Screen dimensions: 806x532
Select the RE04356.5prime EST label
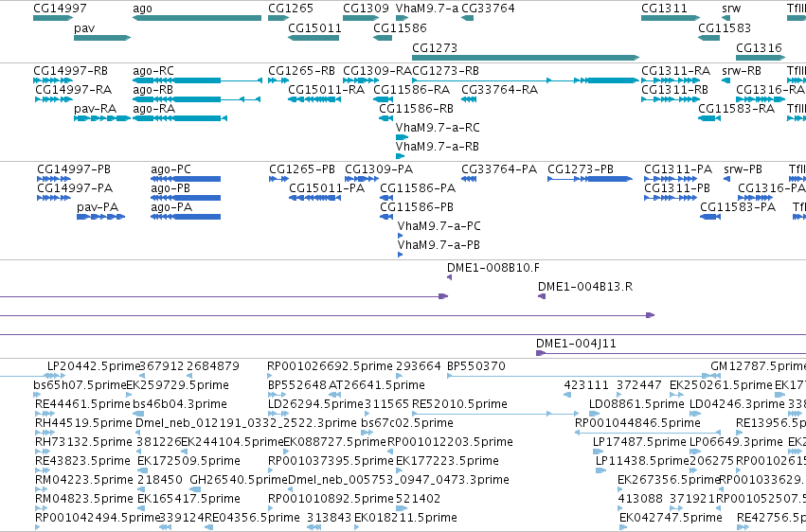coord(252,518)
